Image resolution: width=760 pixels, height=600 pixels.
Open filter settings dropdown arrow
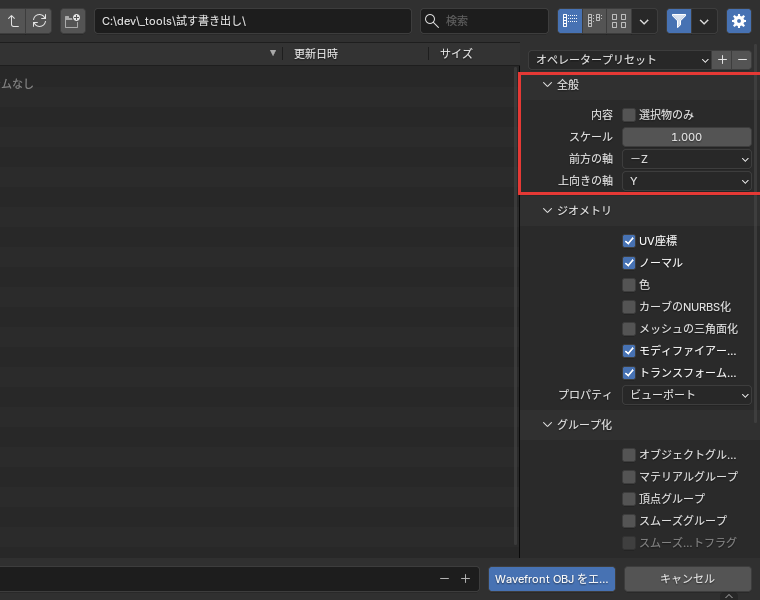(x=704, y=21)
